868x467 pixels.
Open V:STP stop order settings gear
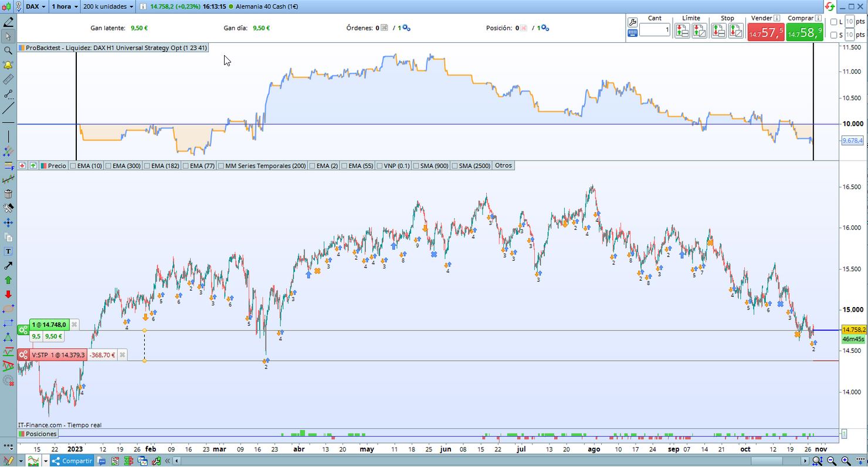23,355
